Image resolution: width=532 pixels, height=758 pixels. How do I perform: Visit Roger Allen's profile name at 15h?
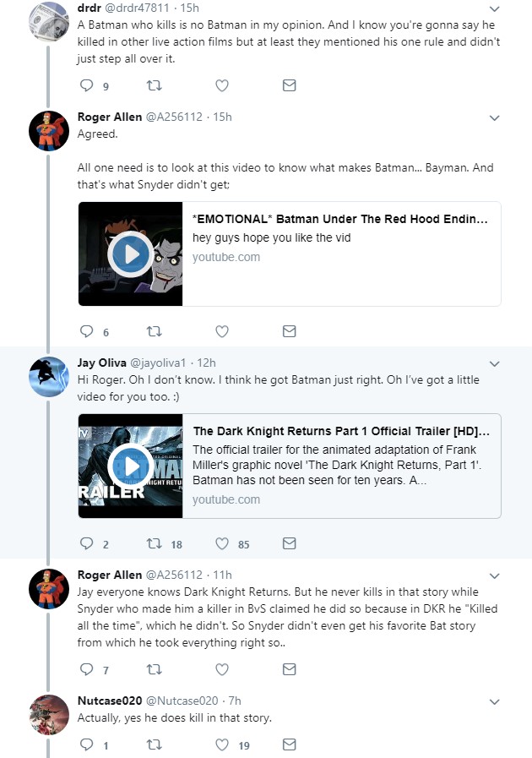(110, 117)
